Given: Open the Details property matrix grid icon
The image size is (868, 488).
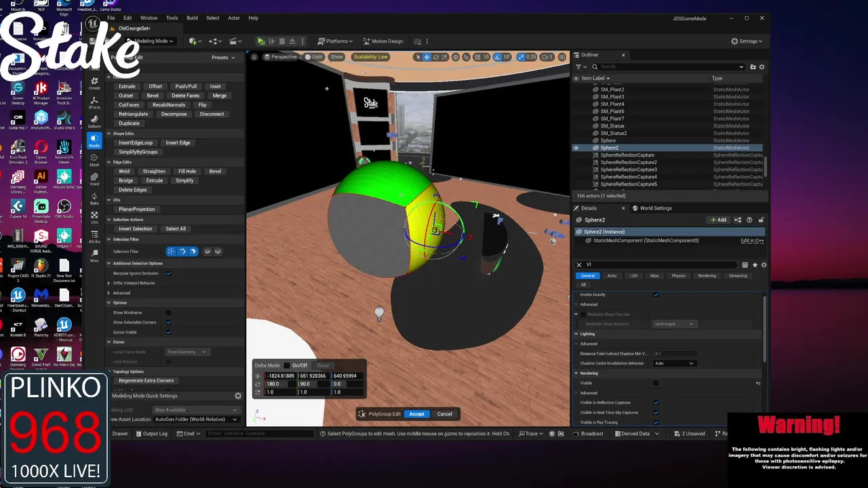Looking at the screenshot, I should pos(745,265).
